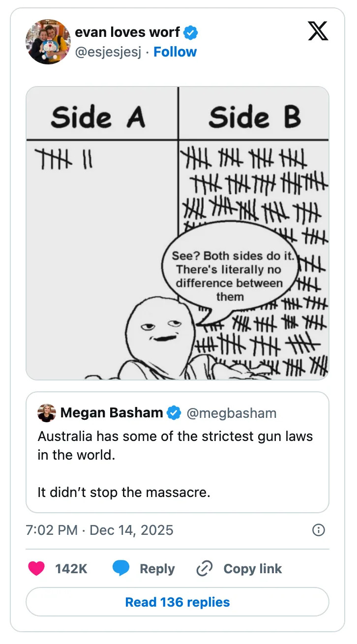Click the Copy link text label
The width and height of the screenshot is (357, 644).
pyautogui.click(x=253, y=569)
